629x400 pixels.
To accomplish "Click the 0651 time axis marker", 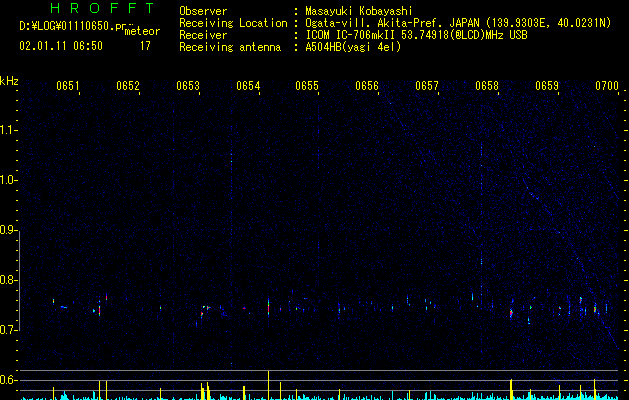I will pyautogui.click(x=67, y=85).
